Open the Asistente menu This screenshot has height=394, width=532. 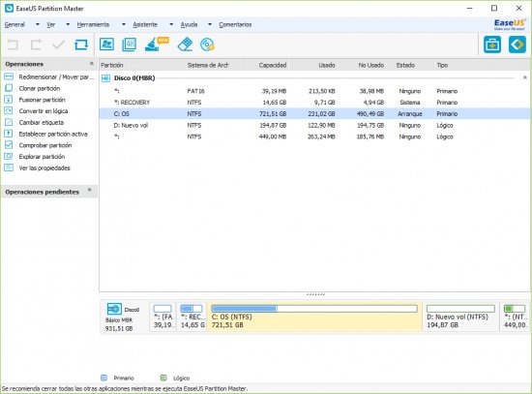click(x=145, y=24)
